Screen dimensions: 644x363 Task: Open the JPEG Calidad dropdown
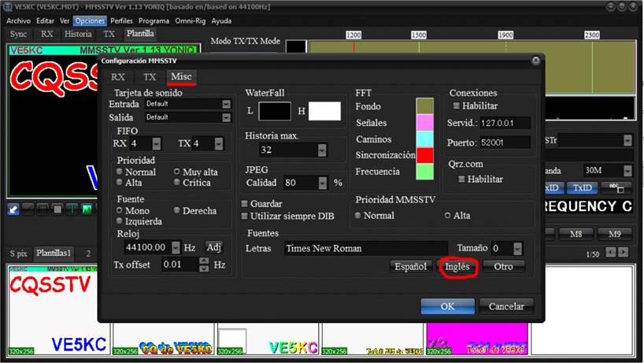(x=324, y=183)
